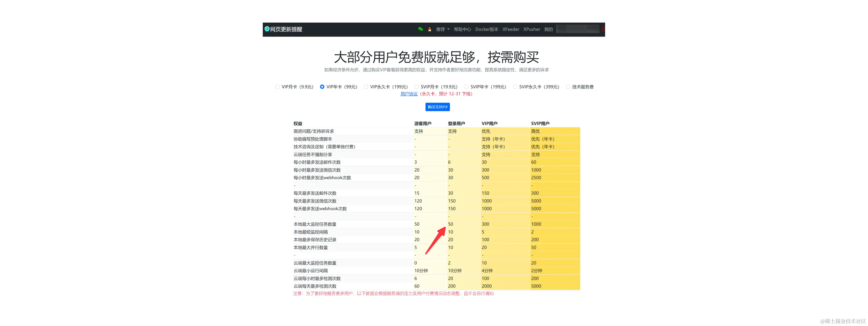This screenshot has width=868, height=326.
Task: Click the QQ penguin icon
Action: 430,29
